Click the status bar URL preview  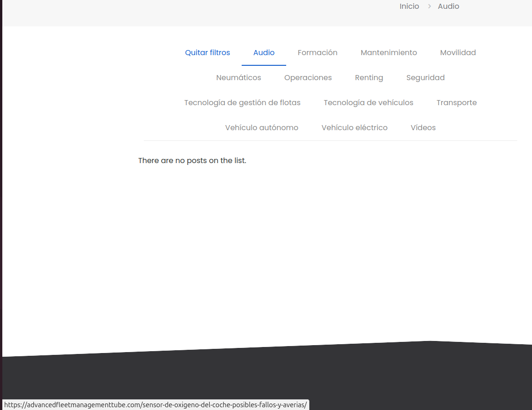(x=155, y=405)
